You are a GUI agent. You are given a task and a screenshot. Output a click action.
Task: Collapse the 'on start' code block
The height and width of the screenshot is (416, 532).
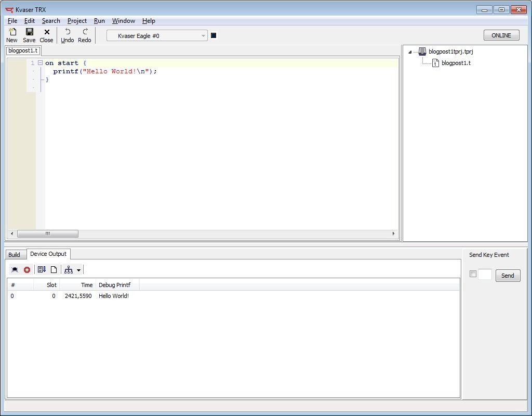[x=40, y=63]
